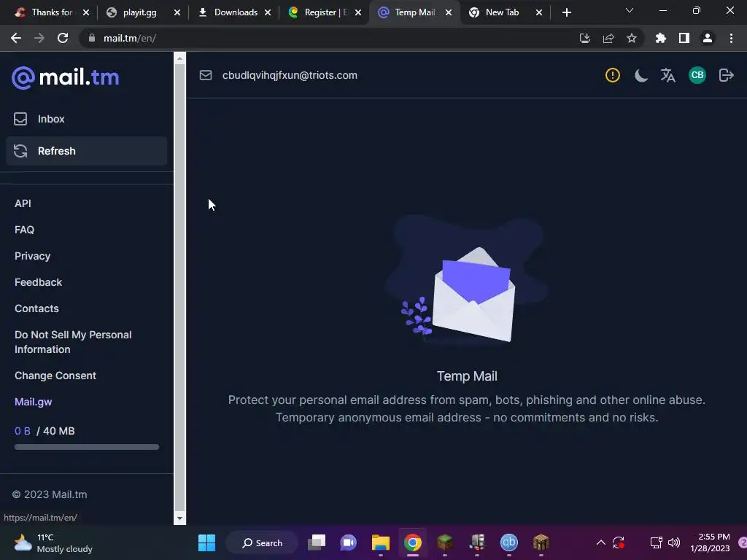Open Do Not Sell My Personal Information
Screen dimensions: 747x560
tap(73, 342)
